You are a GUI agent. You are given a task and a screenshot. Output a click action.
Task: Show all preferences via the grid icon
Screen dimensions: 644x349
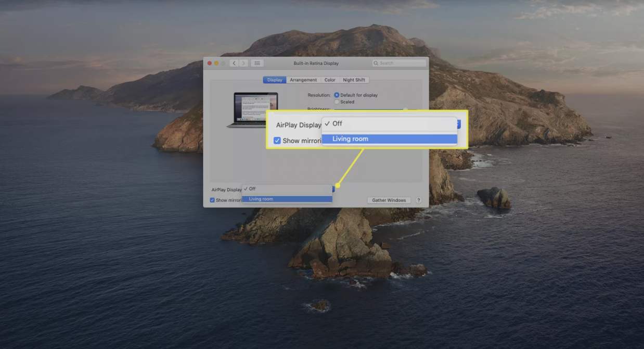(x=257, y=63)
